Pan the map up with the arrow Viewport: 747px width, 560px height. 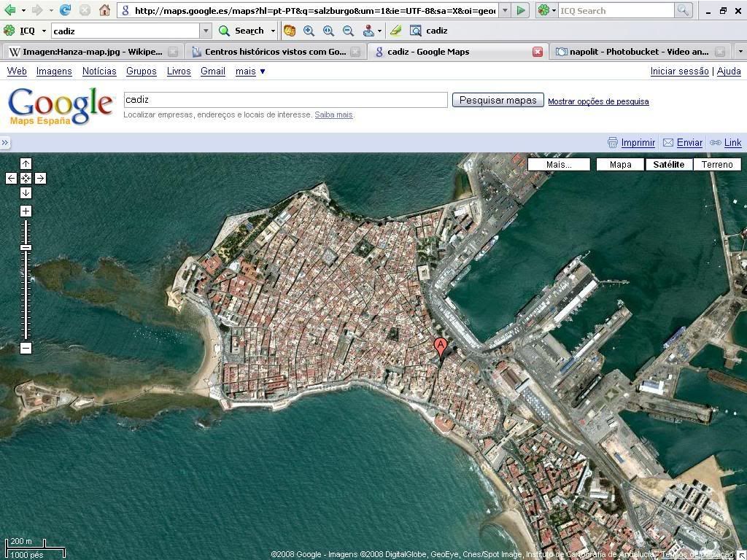coord(26,164)
